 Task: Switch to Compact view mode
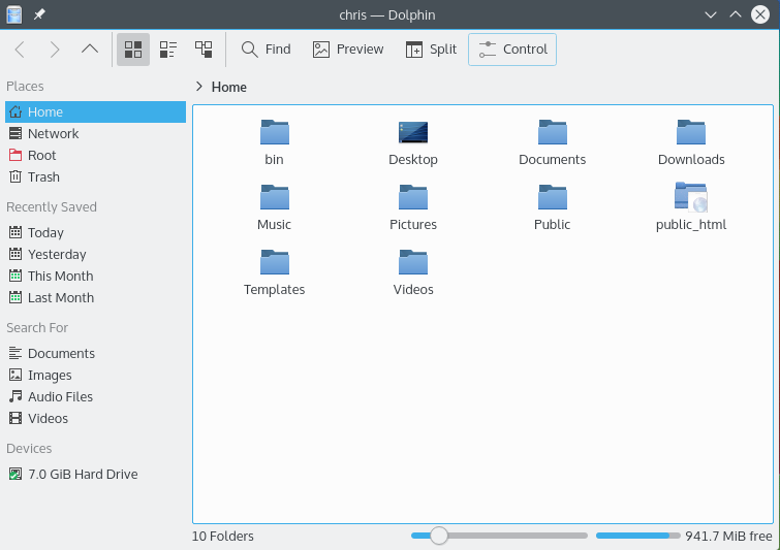coord(168,49)
